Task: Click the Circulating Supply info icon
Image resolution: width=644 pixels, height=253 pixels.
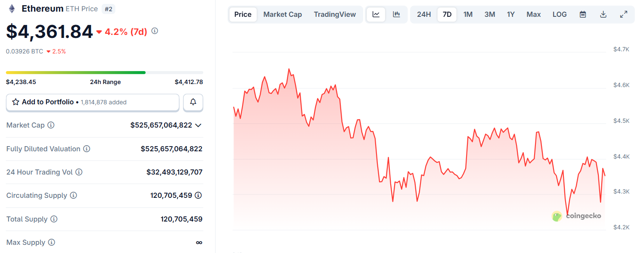Action: tap(73, 195)
